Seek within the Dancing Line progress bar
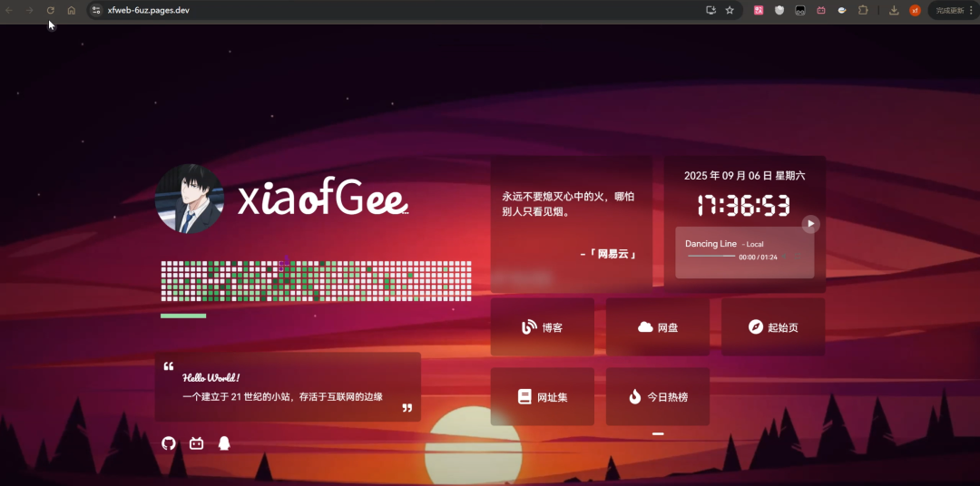980x486 pixels. [711, 256]
